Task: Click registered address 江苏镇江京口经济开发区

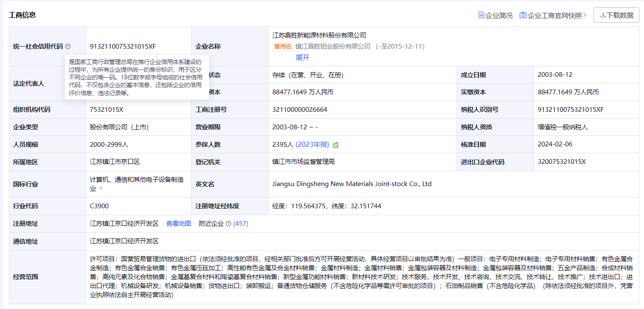Action: 124,224
